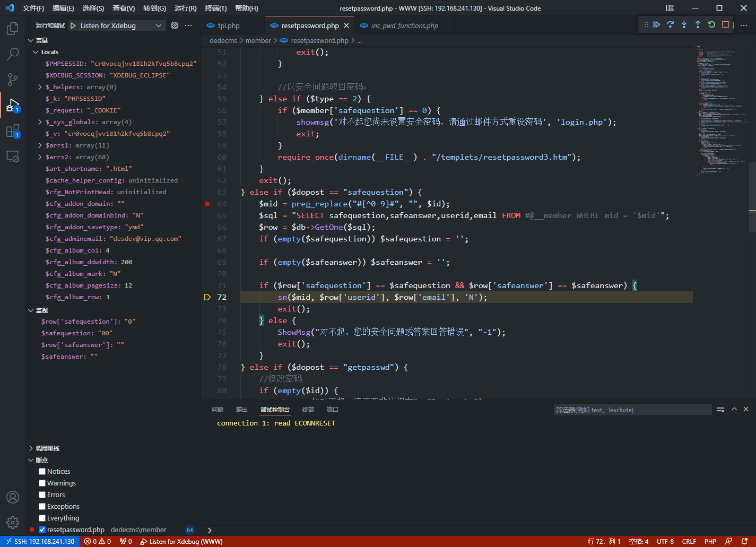Viewport: 756px width, 547px height.
Task: Enable the Notices breakpoint checkbox
Action: [x=42, y=472]
